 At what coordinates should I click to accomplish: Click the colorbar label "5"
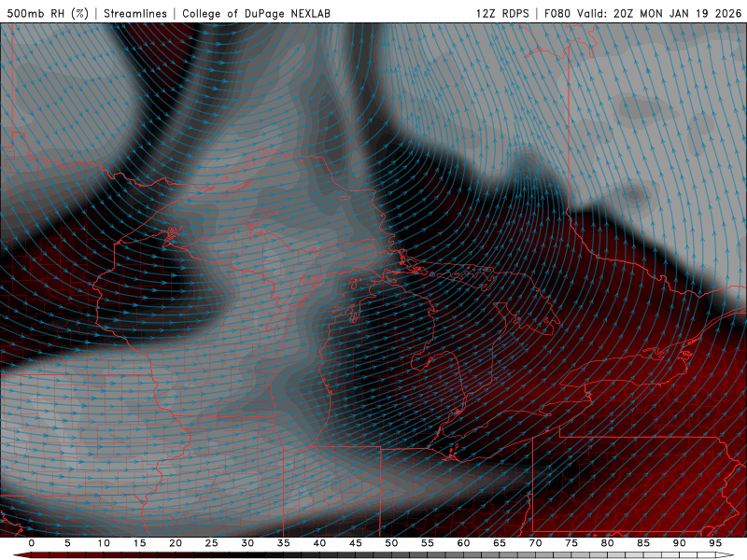click(x=67, y=543)
